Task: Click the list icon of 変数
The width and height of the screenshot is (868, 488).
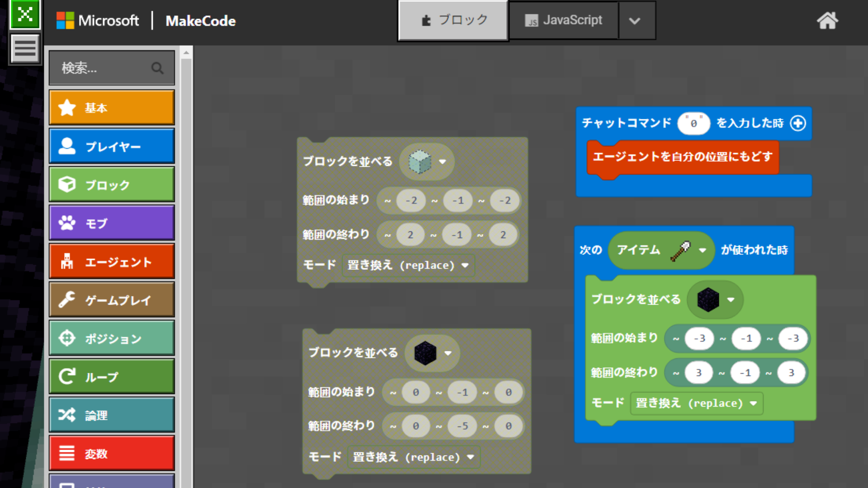Action: pyautogui.click(x=67, y=453)
